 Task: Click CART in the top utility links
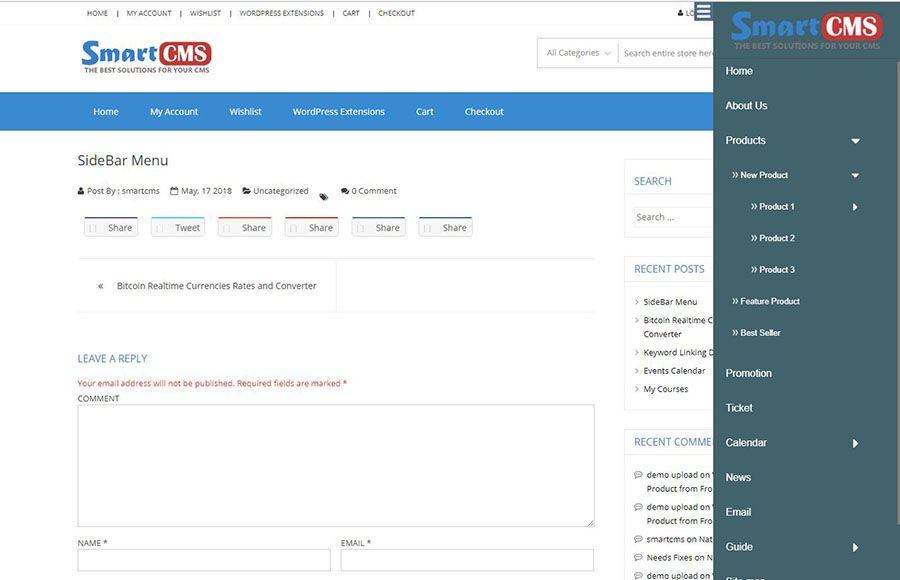(351, 13)
